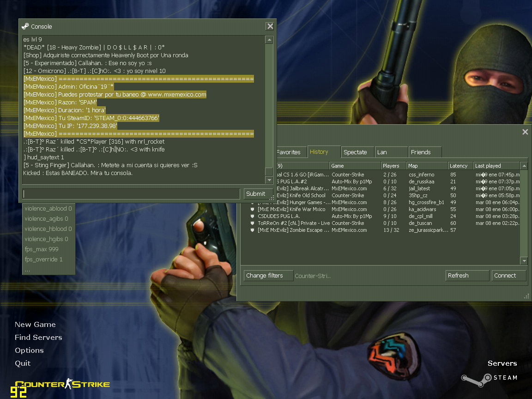Select the CSDUDES PUG L.A. server row

click(381, 216)
